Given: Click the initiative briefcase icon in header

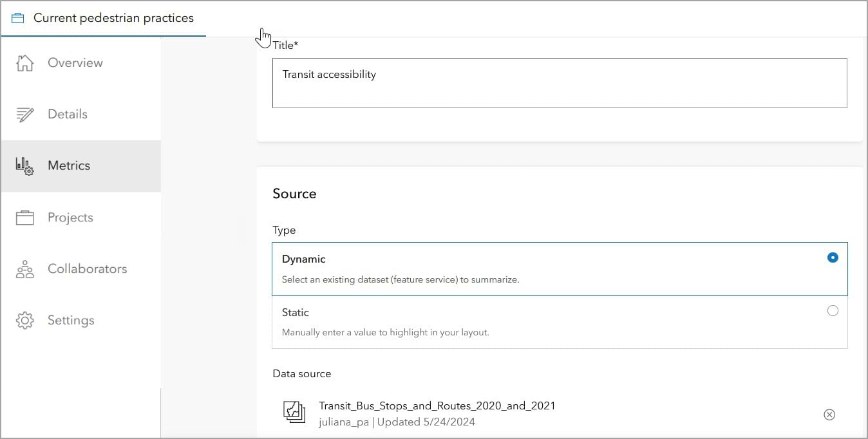Looking at the screenshot, I should (x=18, y=18).
